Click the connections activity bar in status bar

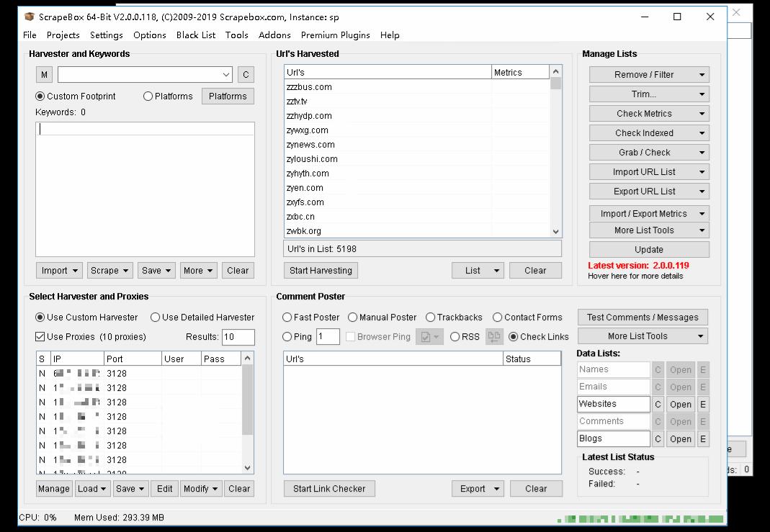pos(641,519)
